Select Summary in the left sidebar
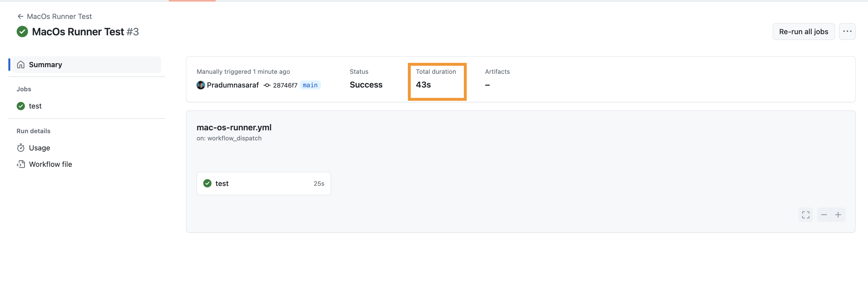The height and width of the screenshot is (302, 868). tap(45, 64)
